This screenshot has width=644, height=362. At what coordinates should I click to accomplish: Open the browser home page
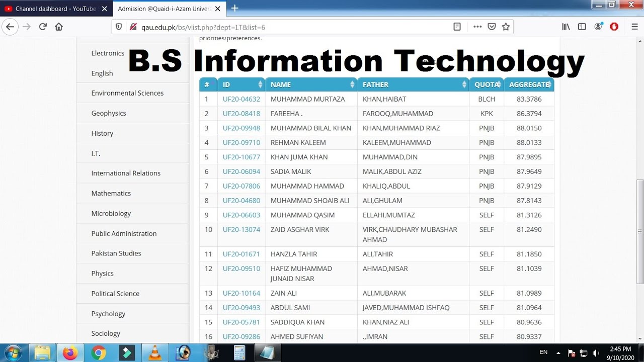click(x=59, y=27)
